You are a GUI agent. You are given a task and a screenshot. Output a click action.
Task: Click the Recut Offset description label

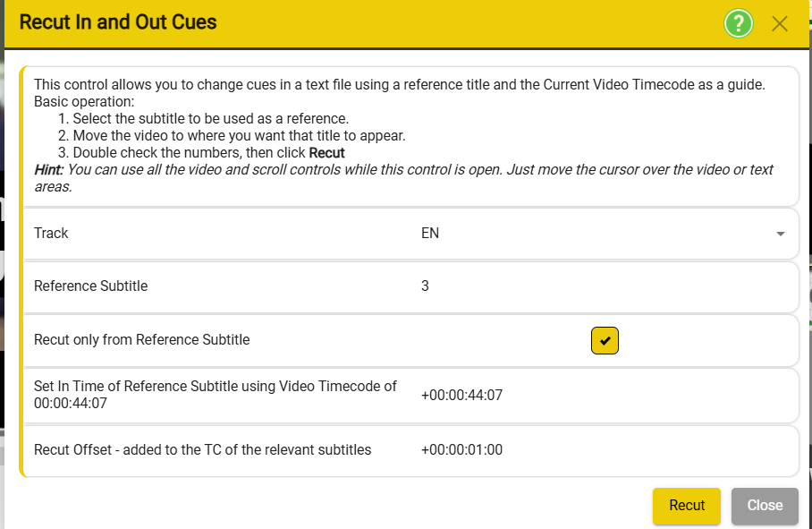202,449
